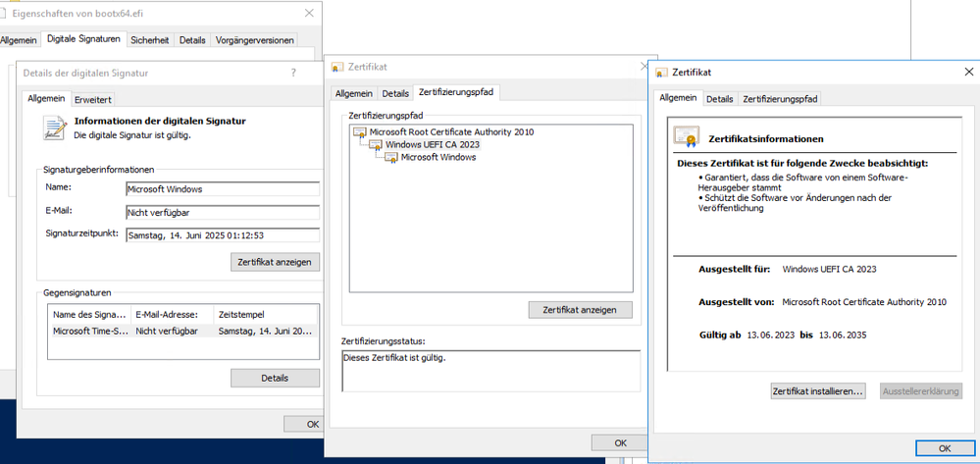Click OK in the middle Zertifikat window
Image resolution: width=980 pixels, height=464 pixels.
(x=621, y=442)
